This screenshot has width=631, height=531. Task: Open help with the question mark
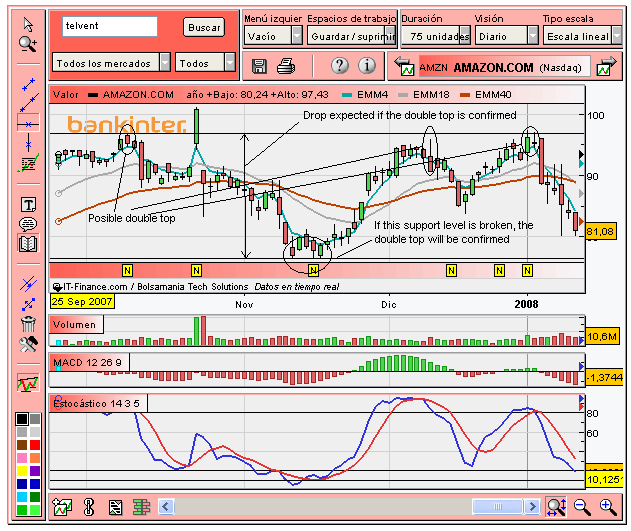click(340, 66)
